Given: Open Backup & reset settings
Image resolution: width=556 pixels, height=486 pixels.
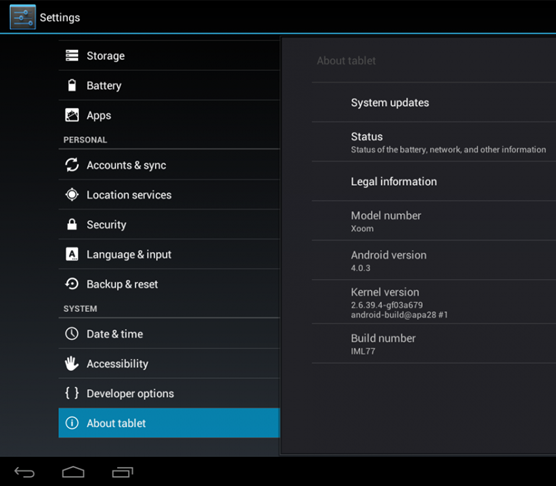Looking at the screenshot, I should (x=169, y=284).
